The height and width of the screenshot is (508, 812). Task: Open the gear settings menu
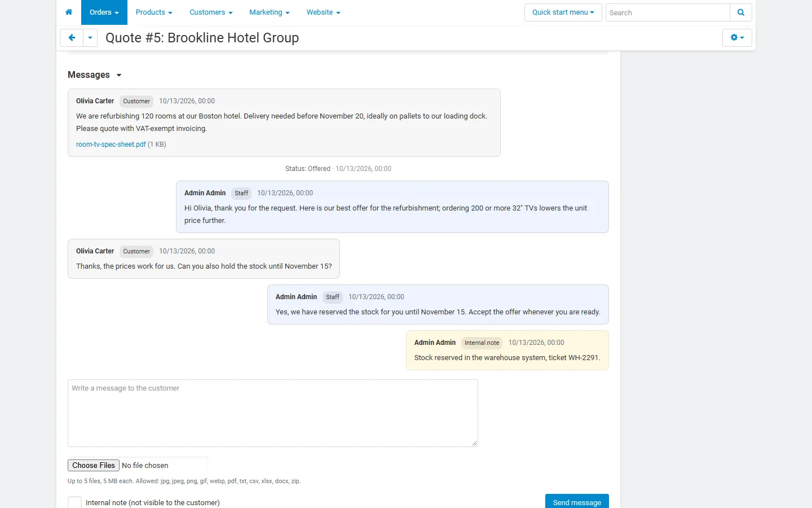pos(737,38)
